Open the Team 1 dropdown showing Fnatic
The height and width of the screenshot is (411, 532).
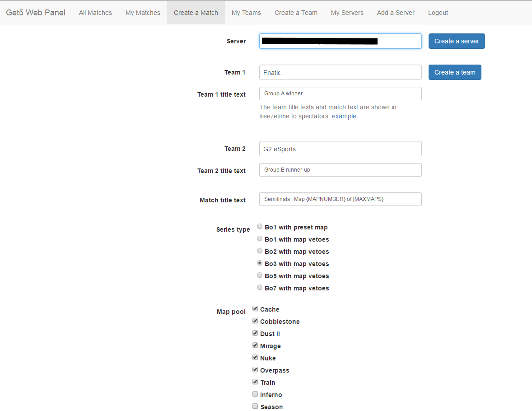(340, 72)
